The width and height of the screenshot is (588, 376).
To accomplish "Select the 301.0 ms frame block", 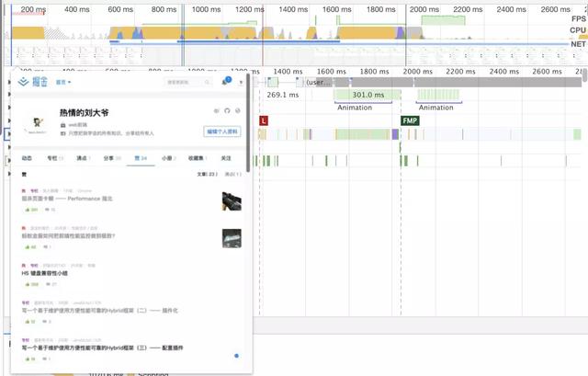I will pyautogui.click(x=367, y=95).
